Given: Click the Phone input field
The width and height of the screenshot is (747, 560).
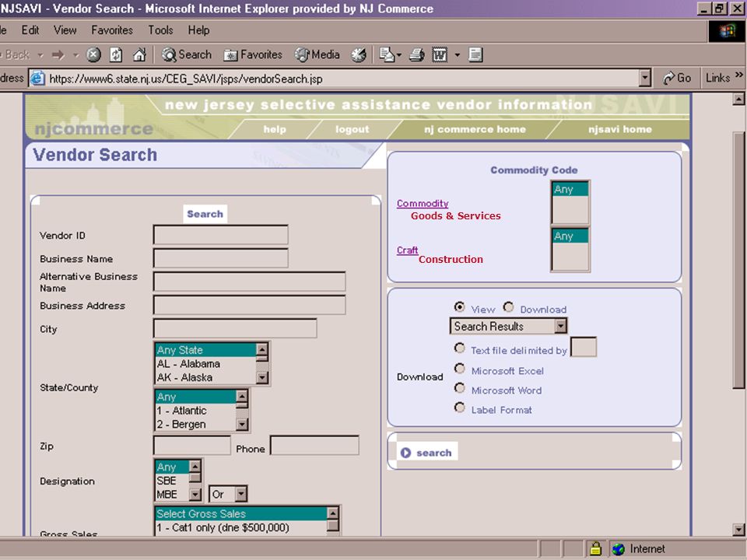Looking at the screenshot, I should click(314, 445).
